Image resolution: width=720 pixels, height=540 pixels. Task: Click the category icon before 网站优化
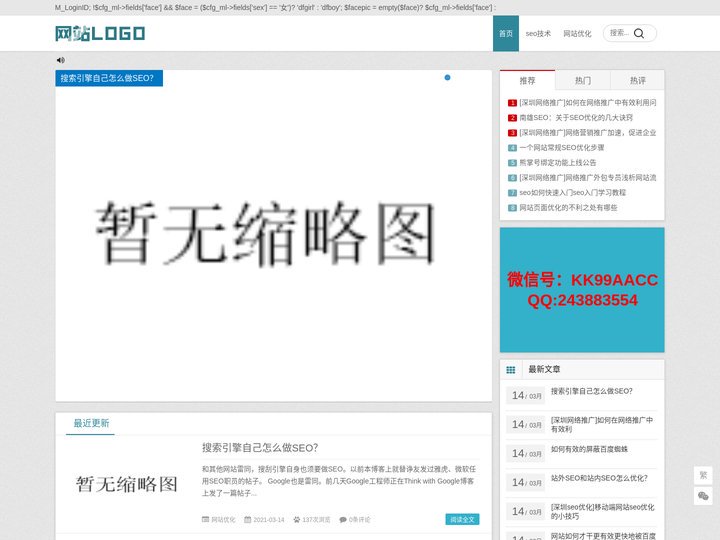(x=205, y=519)
